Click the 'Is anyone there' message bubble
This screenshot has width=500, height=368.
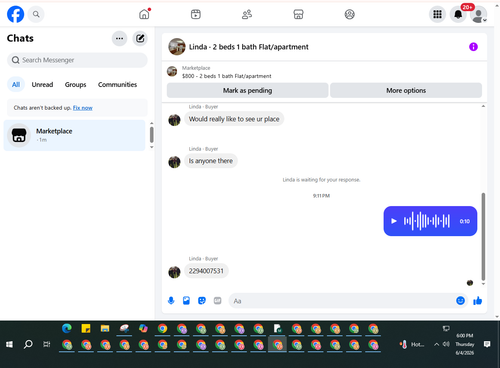click(211, 161)
